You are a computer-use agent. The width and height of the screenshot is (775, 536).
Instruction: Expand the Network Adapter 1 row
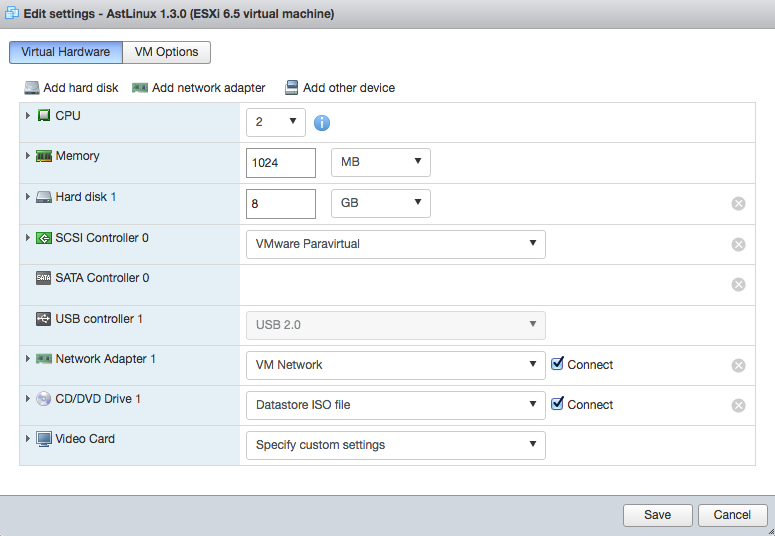pos(28,358)
